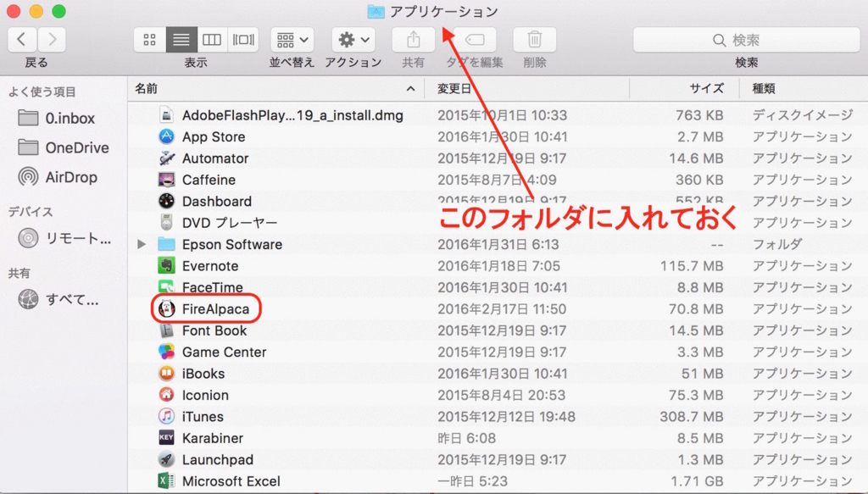Select the FaceTime camera icon
868x494 pixels.
pyautogui.click(x=166, y=287)
